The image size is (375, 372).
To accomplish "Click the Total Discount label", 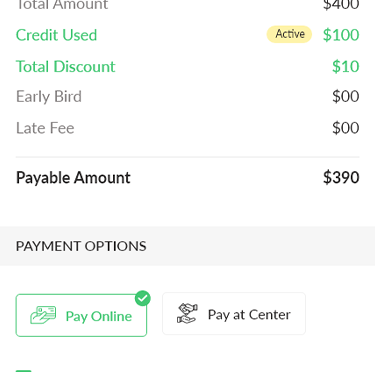I will [65, 66].
